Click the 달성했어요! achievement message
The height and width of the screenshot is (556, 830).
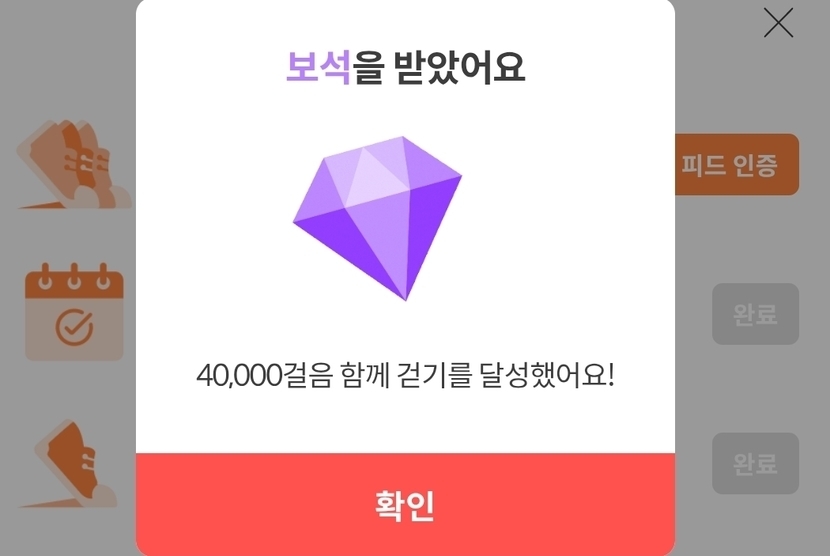coord(547,375)
